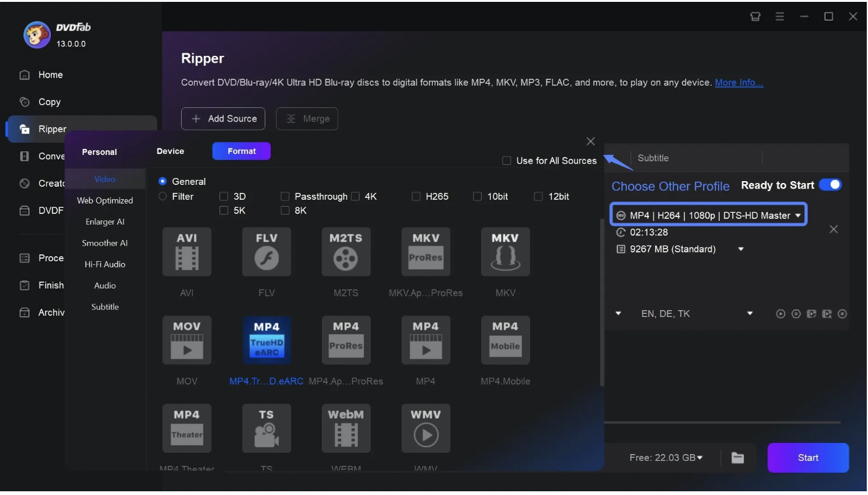Open the trim video icon for the source
The height and width of the screenshot is (495, 868).
tap(826, 314)
